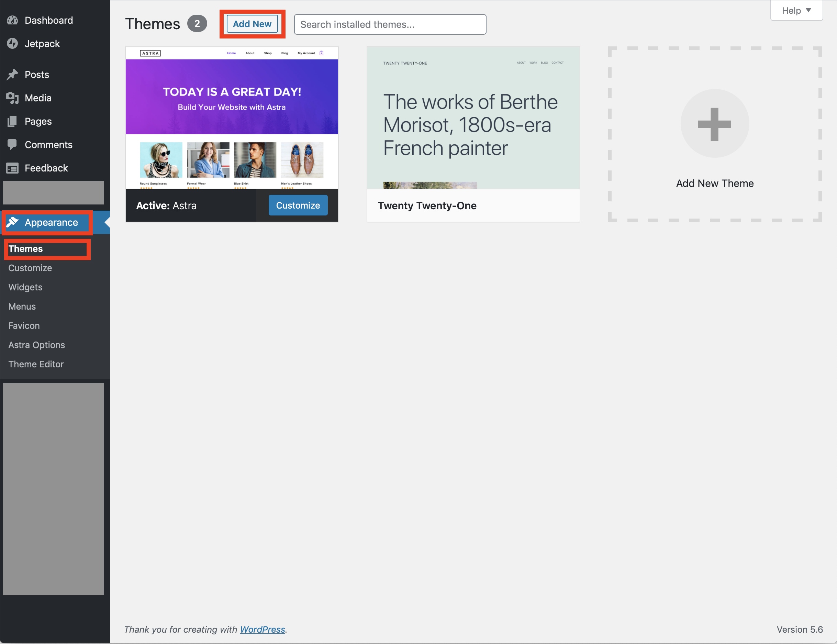Click the Themes page heading

pyautogui.click(x=153, y=24)
